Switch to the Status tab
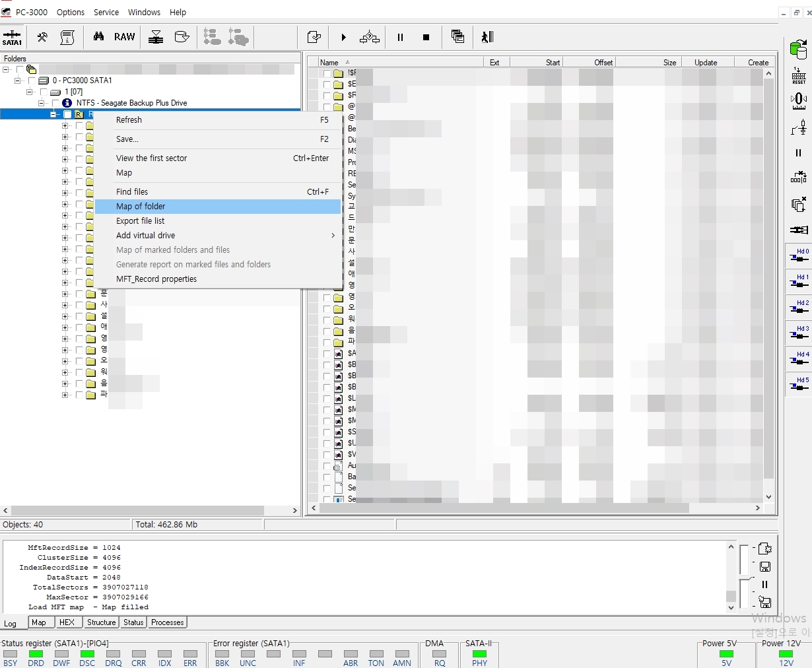 pyautogui.click(x=133, y=622)
